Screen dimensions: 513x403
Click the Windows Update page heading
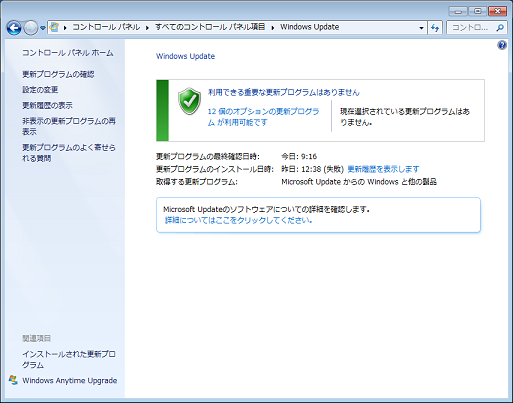[x=185, y=56]
